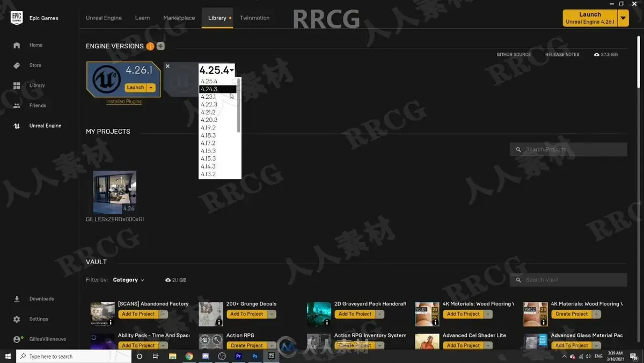The height and width of the screenshot is (363, 644).
Task: Open Premiere Pro from the taskbar
Action: 239,356
